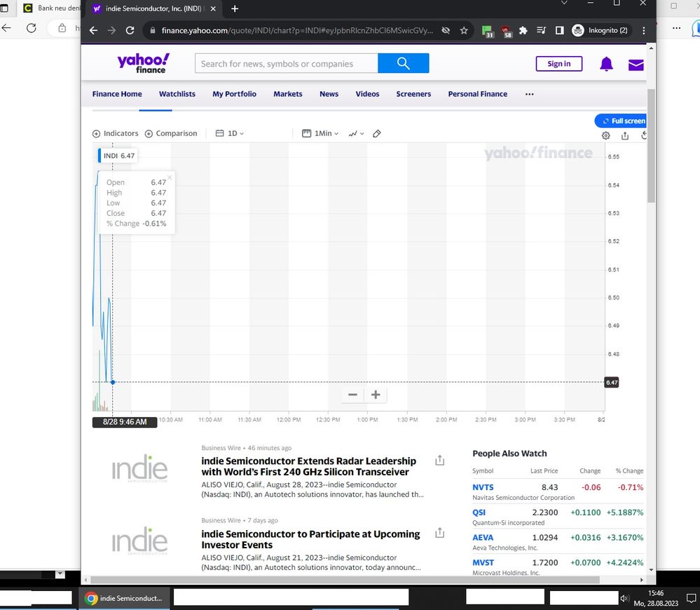The image size is (700, 610).
Task: Expand the 1D date range dropdown
Action: 230,133
